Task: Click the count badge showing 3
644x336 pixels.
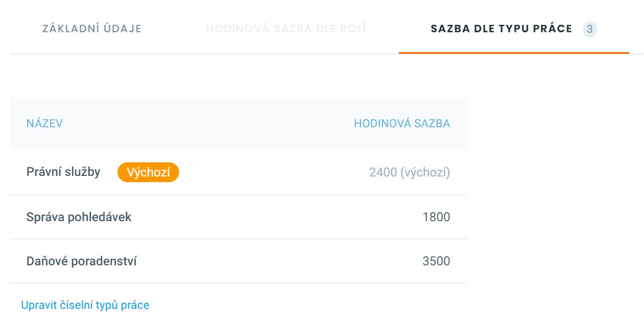Action: point(590,29)
